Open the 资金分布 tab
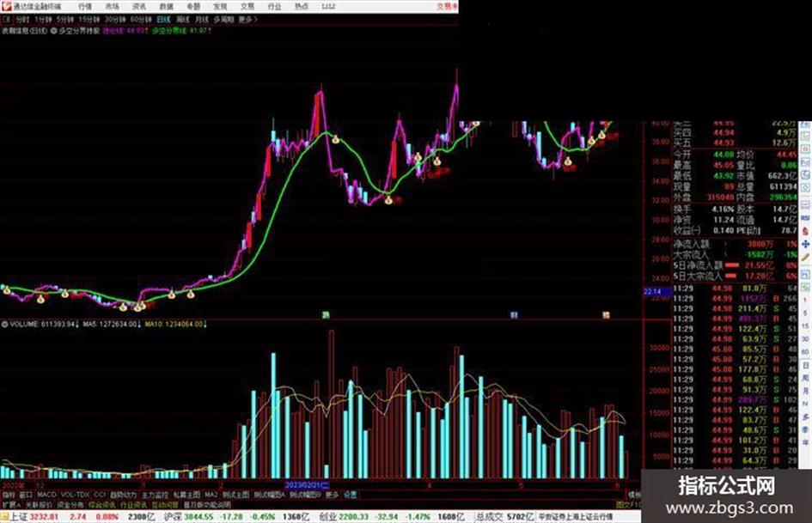The width and height of the screenshot is (812, 523). pos(70,504)
